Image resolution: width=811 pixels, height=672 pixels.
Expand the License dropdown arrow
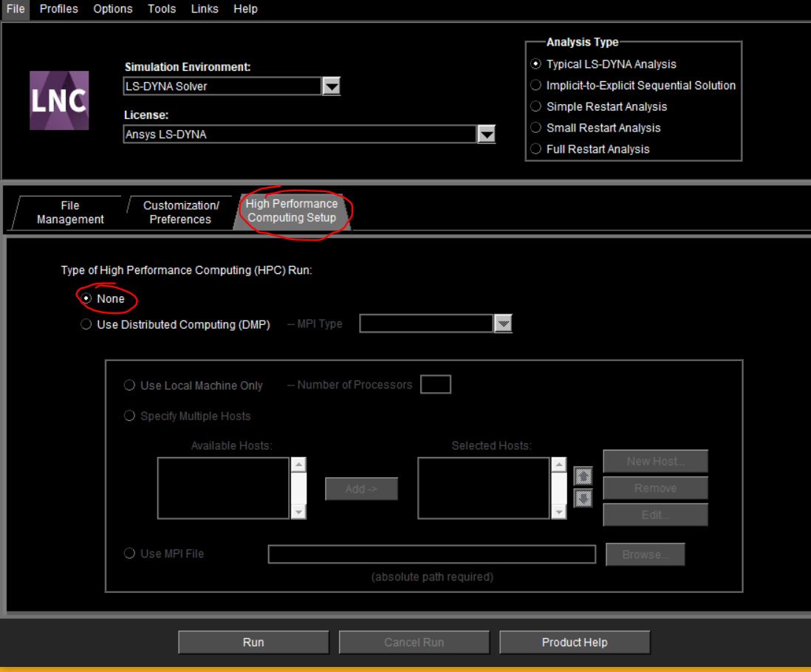[486, 134]
